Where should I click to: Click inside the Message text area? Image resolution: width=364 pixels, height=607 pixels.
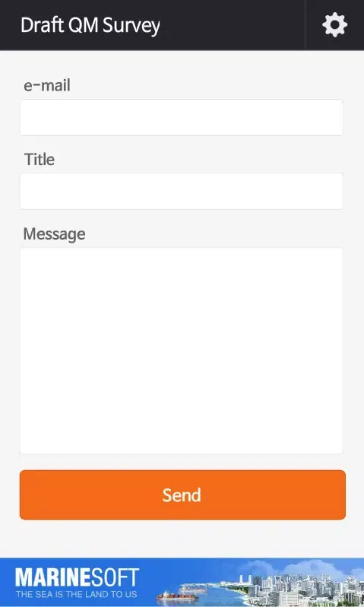pyautogui.click(x=182, y=351)
